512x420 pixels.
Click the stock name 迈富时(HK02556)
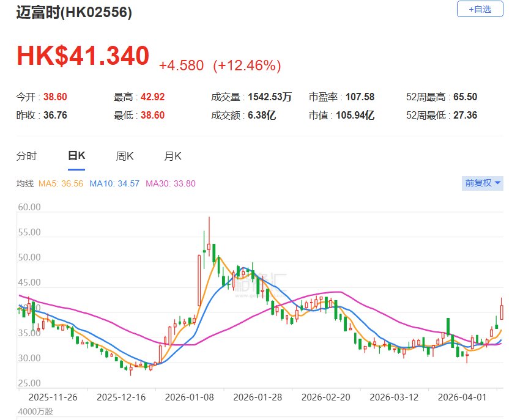(x=73, y=12)
